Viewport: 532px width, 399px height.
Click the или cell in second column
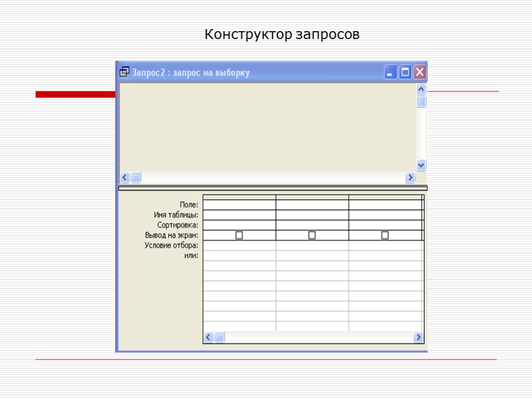point(312,256)
